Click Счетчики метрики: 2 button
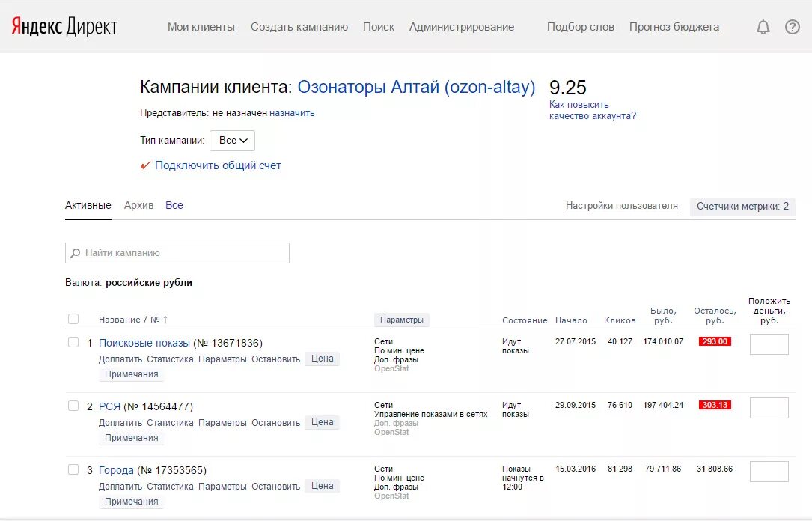Image resolution: width=812 pixels, height=521 pixels. [x=742, y=206]
